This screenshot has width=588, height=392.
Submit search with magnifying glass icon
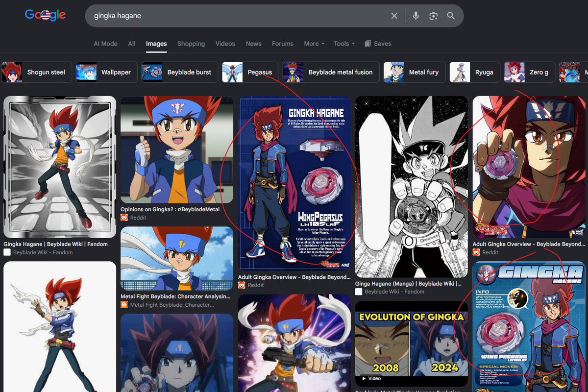(x=451, y=16)
